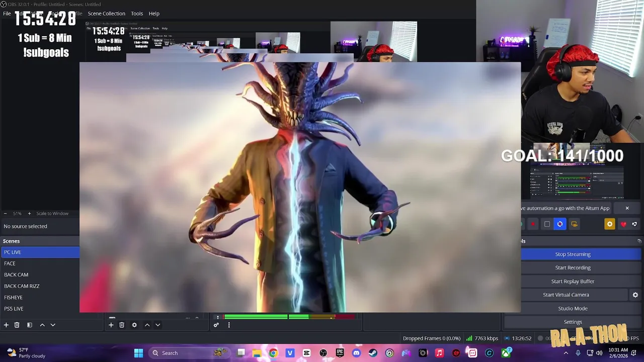Open audio mixer three-dot menu
Viewport: 644px width, 362px height.
point(229,325)
